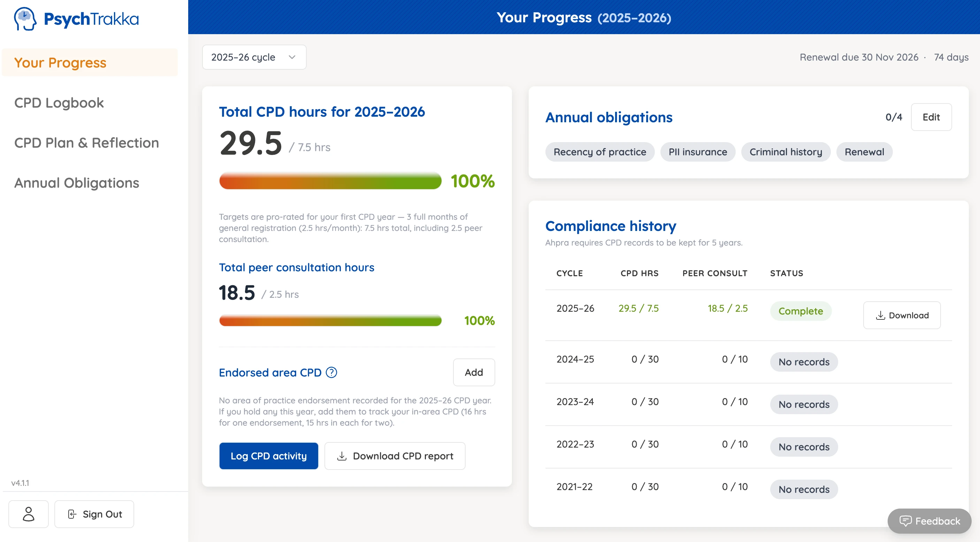The height and width of the screenshot is (542, 980).
Task: Click the 74 days countdown text
Action: tap(951, 57)
